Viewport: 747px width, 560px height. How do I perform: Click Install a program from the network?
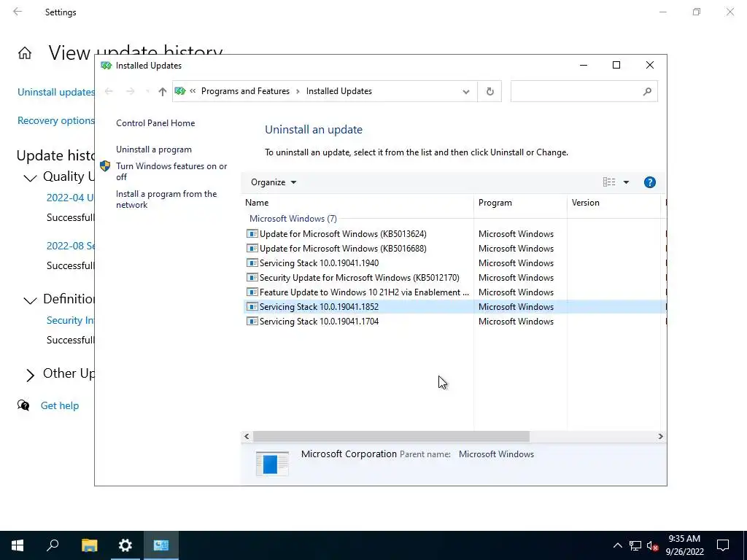tap(166, 199)
